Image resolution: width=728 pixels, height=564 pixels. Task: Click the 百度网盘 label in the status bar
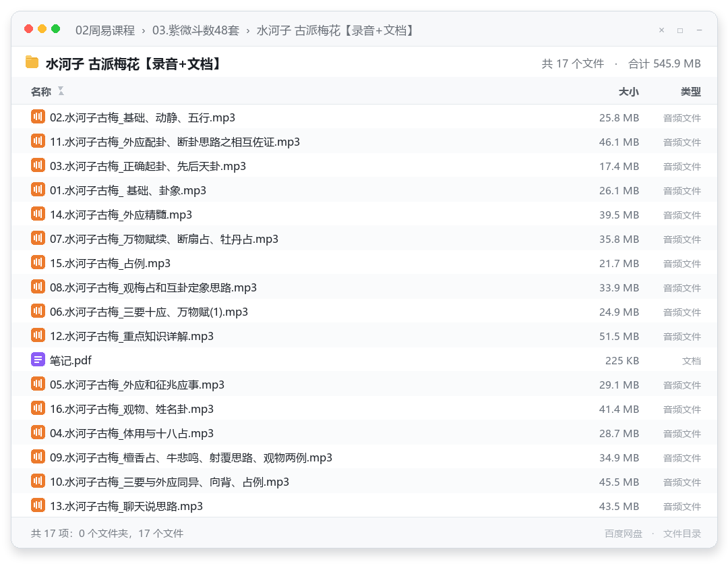[x=623, y=534]
